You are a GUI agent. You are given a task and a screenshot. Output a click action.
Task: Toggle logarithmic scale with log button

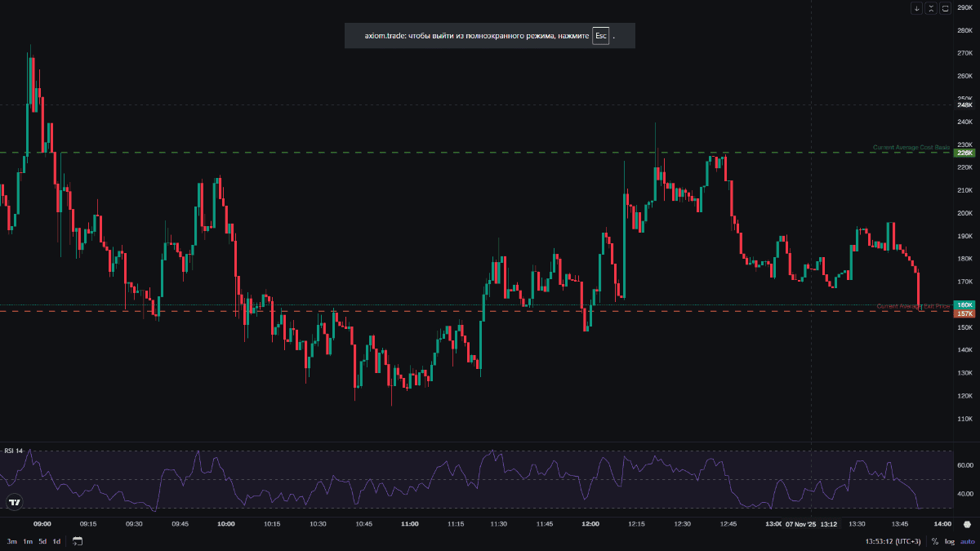[949, 541]
